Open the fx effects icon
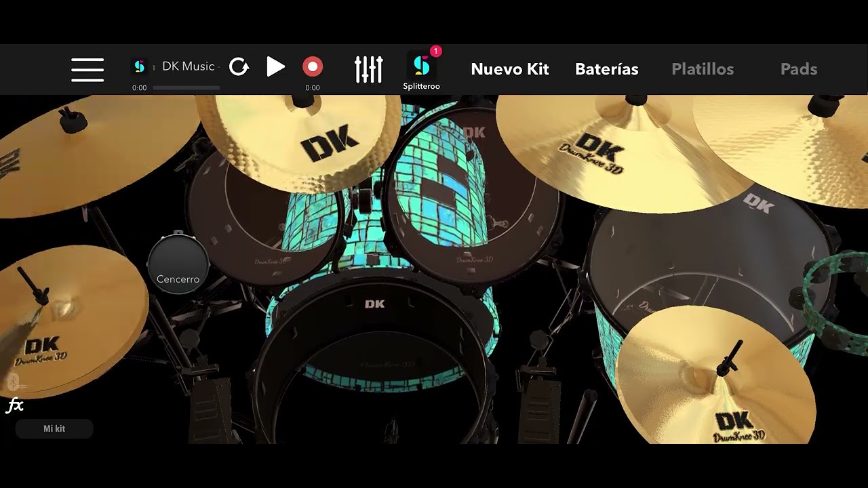Viewport: 868px width, 488px height. pos(15,406)
